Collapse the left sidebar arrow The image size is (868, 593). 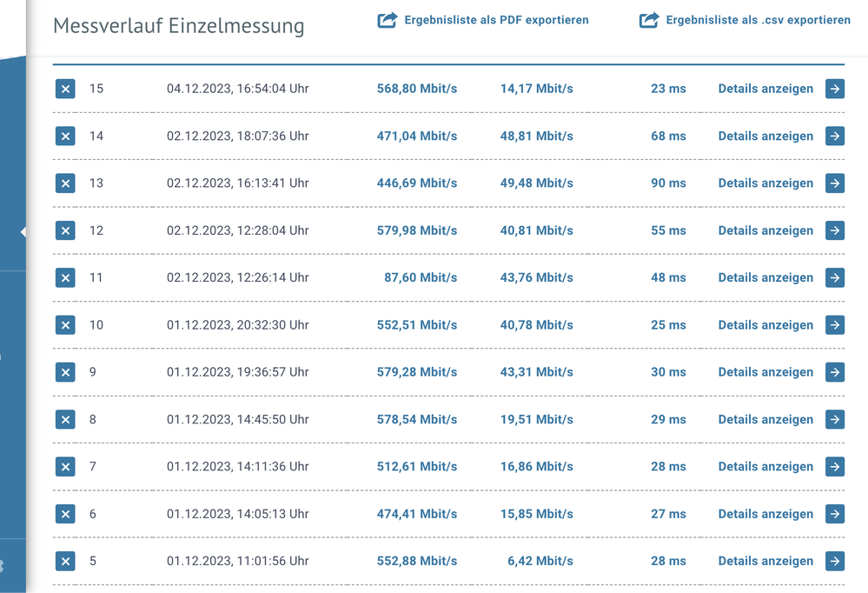tap(23, 232)
